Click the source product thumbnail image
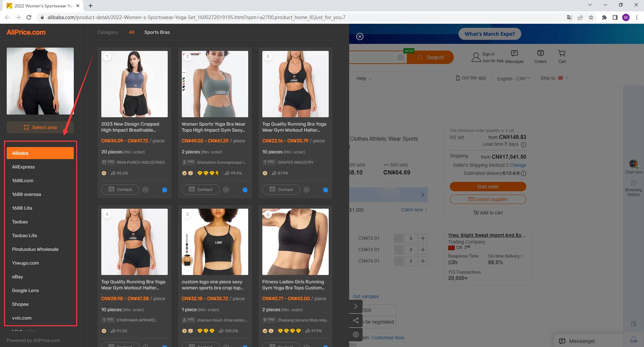The width and height of the screenshot is (644, 347). 40,81
